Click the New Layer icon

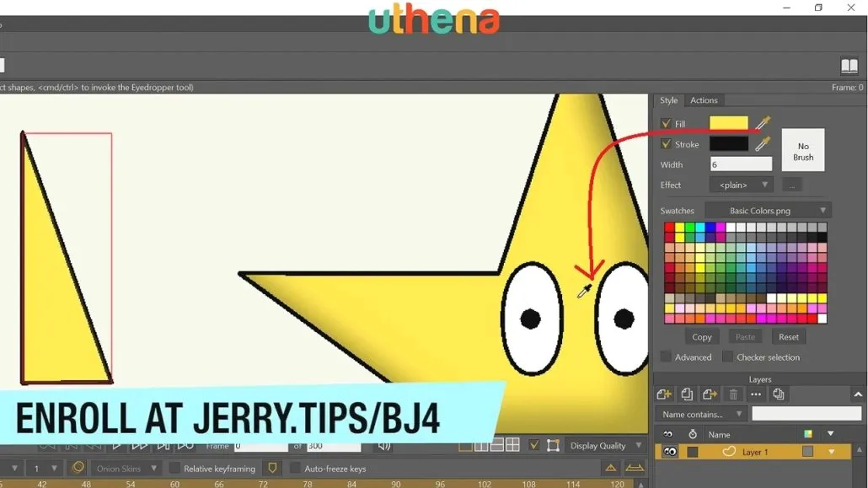pyautogui.click(x=664, y=394)
